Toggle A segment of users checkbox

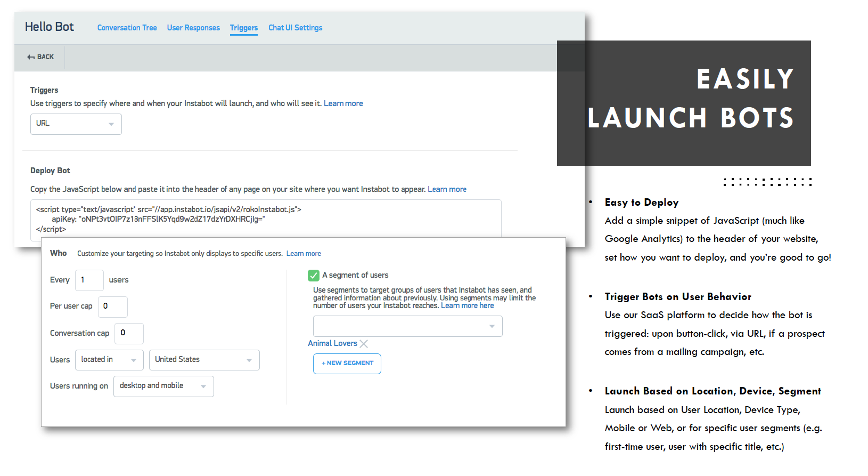click(x=314, y=276)
